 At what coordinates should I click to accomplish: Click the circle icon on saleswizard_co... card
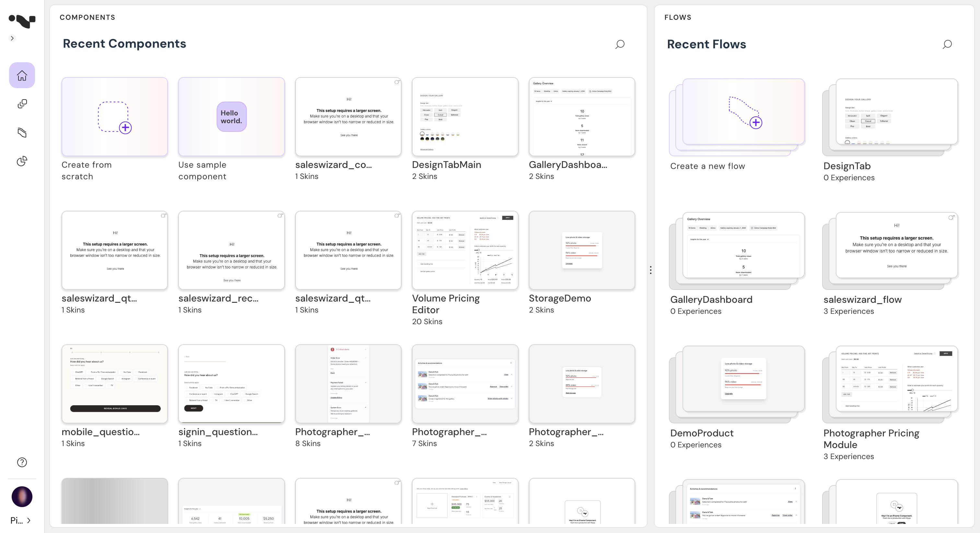397,82
